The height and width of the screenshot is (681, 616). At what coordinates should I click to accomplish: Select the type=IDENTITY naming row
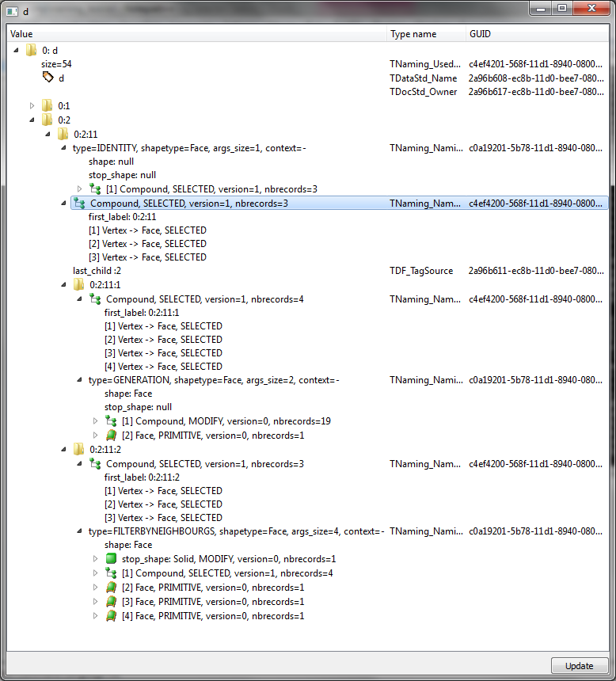pyautogui.click(x=188, y=147)
